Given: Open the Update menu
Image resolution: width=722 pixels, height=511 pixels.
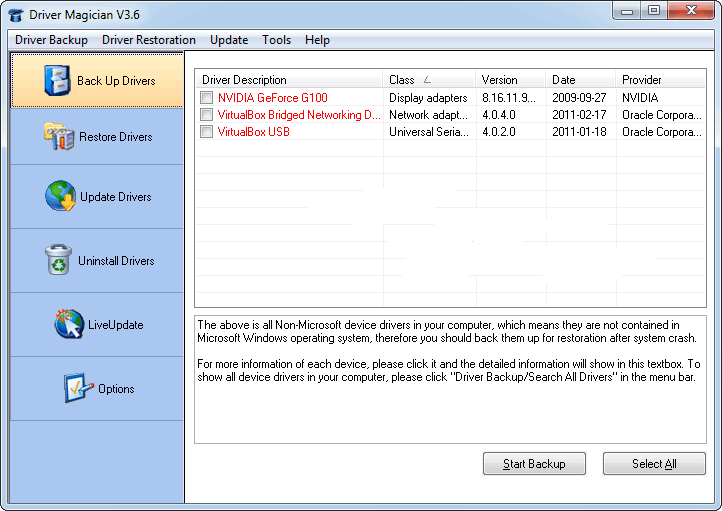Looking at the screenshot, I should click(x=229, y=40).
